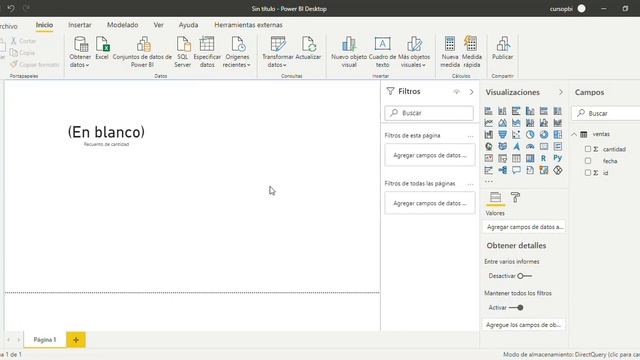Viewport: 640px width, 360px height.
Task: Select the scatter chart visual
Action: [x=516, y=135]
